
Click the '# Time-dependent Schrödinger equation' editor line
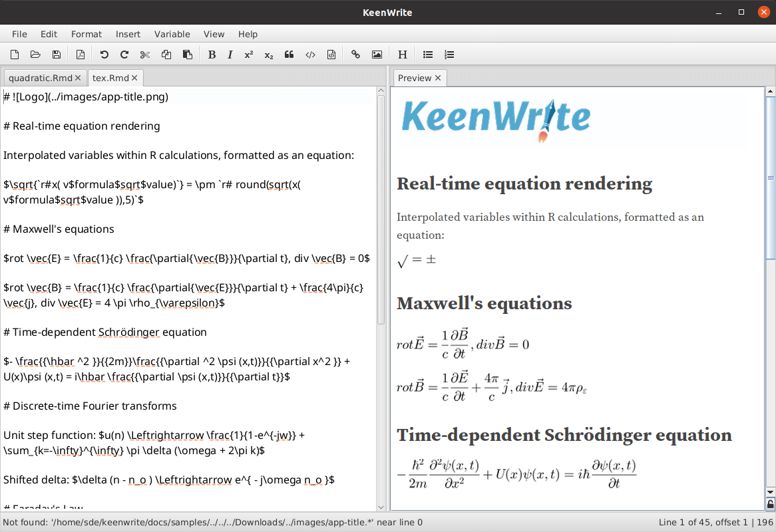(x=105, y=332)
